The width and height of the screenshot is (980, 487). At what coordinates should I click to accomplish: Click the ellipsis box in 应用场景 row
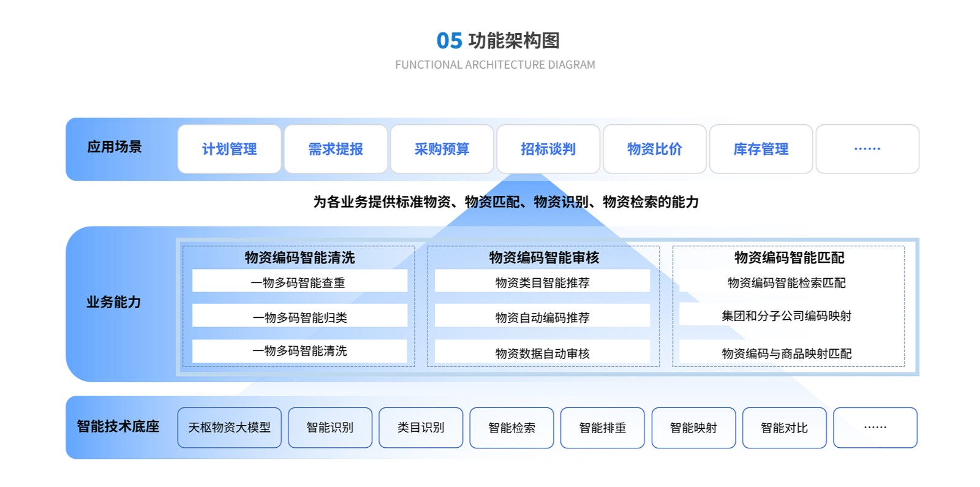click(867, 149)
